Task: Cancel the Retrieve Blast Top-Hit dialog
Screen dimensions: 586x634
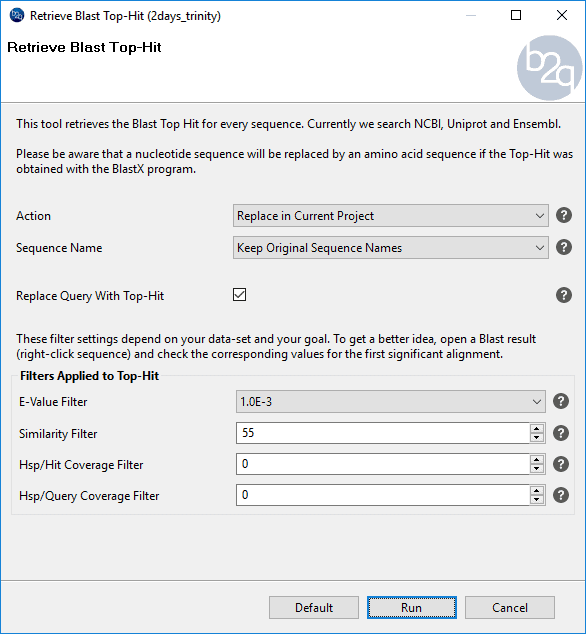Action: (x=510, y=607)
